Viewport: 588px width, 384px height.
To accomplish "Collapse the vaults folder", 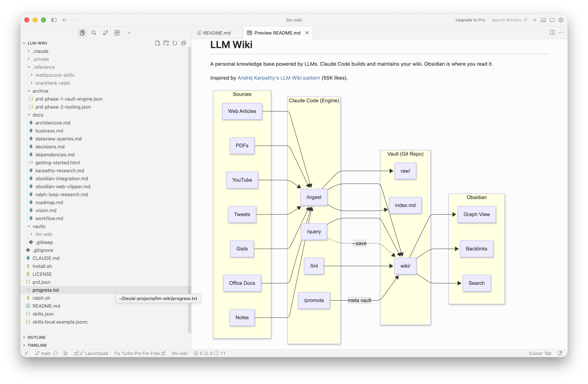I will (29, 226).
